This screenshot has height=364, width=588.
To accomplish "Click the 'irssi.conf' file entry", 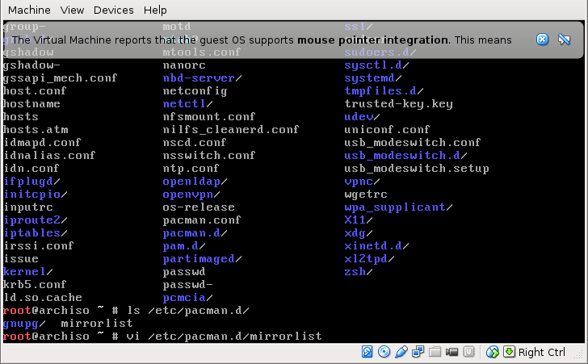I will [38, 246].
